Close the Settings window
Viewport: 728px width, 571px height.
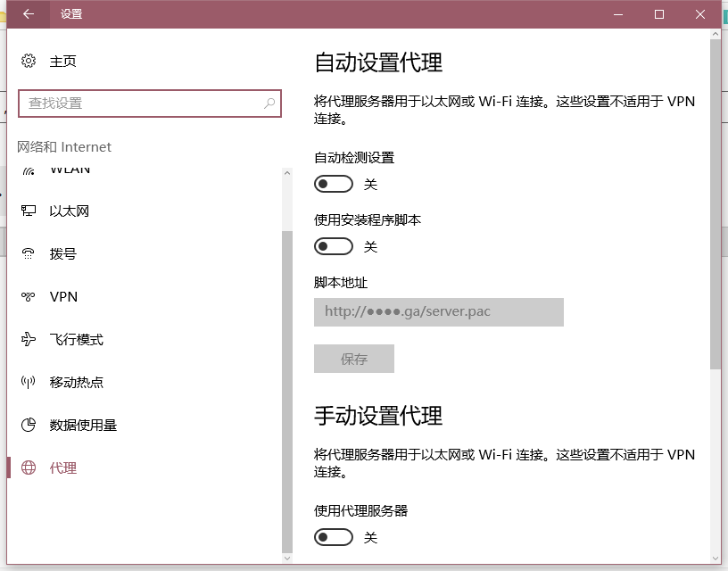700,14
